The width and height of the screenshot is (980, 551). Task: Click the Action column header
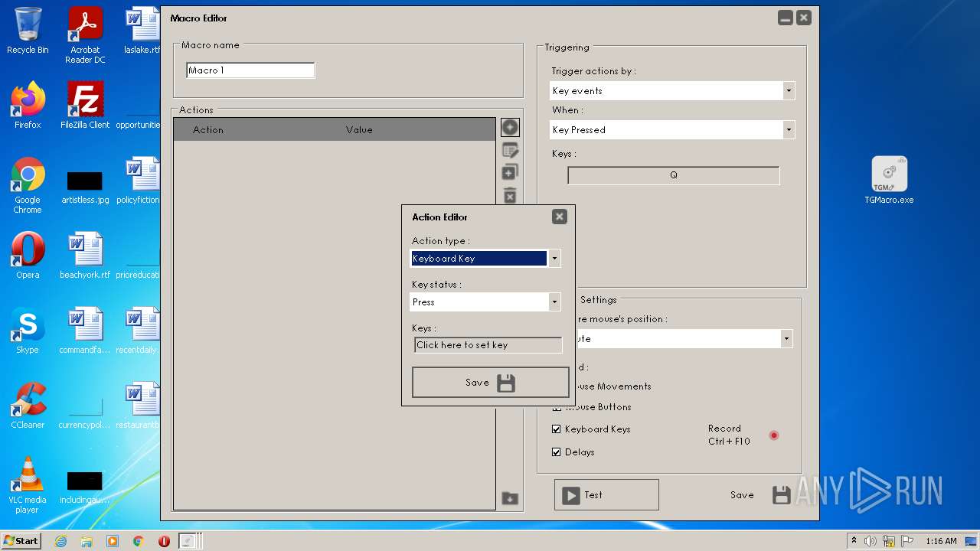[x=208, y=130]
